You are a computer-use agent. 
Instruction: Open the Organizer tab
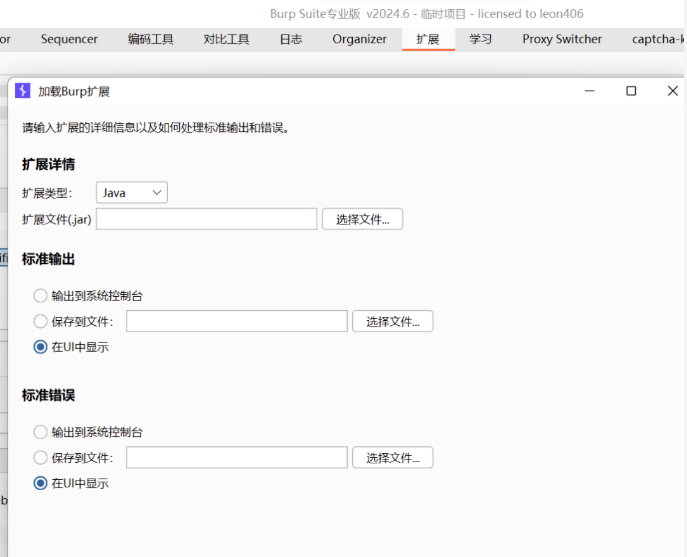(x=359, y=39)
